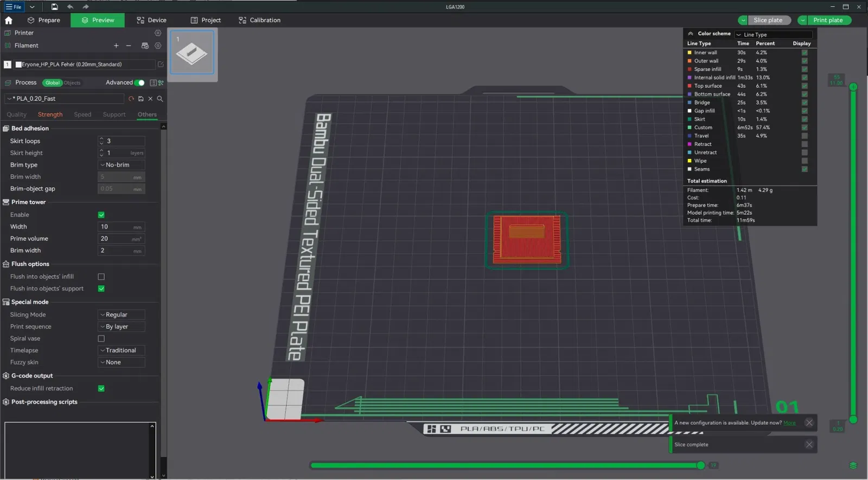Expand the Color scheme Line Type dropdown
This screenshot has width=868, height=480.
[x=774, y=35]
